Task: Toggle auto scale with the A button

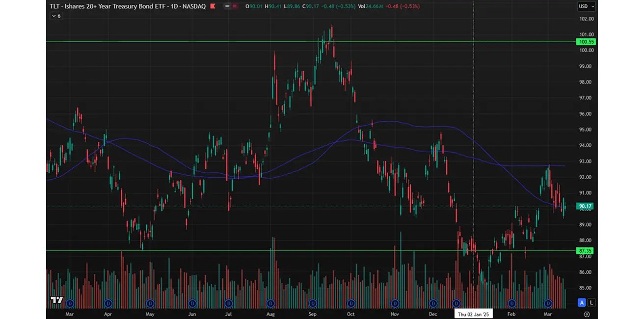Action: click(582, 302)
